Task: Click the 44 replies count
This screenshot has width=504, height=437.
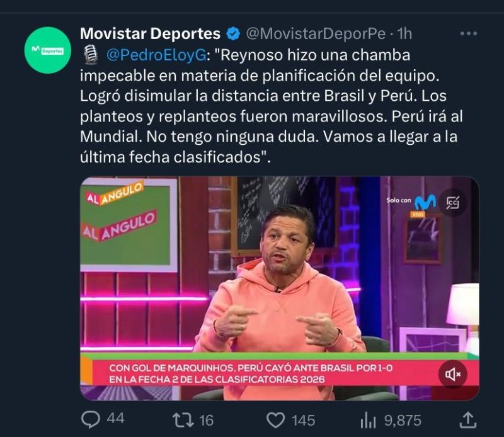Action: pyautogui.click(x=115, y=419)
